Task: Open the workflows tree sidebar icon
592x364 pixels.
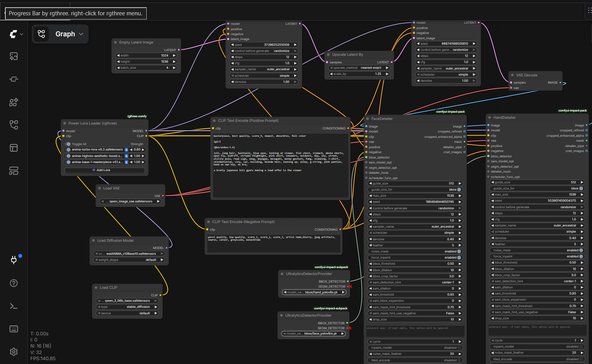Action: pos(14,125)
